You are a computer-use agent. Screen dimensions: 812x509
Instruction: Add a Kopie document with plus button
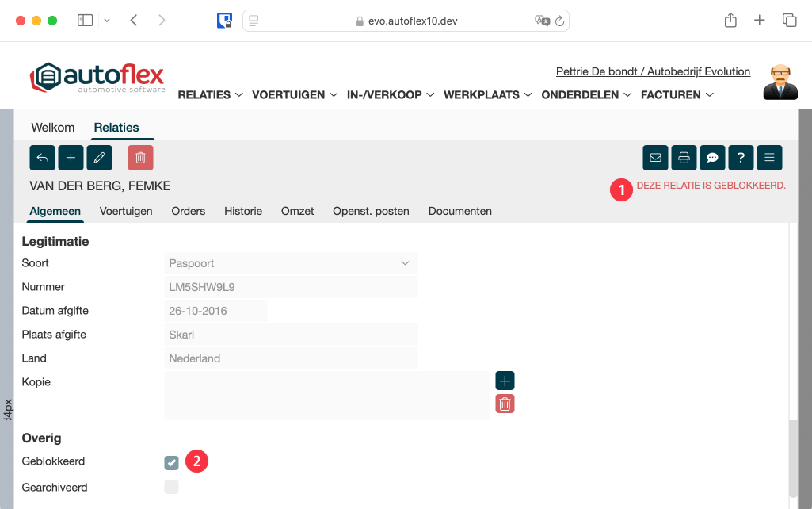point(505,381)
